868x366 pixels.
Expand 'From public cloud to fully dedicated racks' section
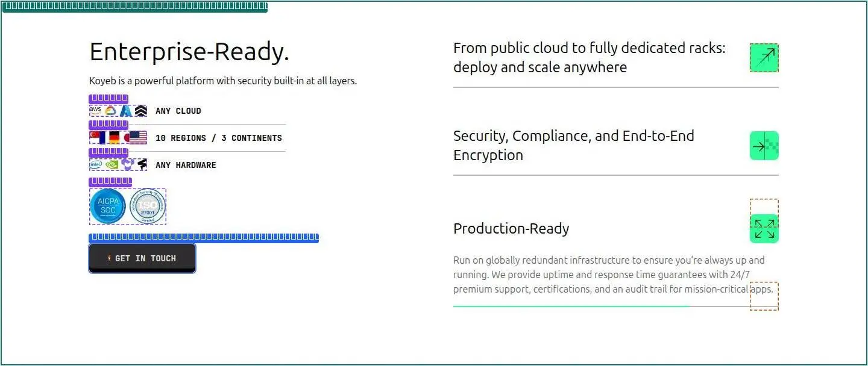(616, 58)
